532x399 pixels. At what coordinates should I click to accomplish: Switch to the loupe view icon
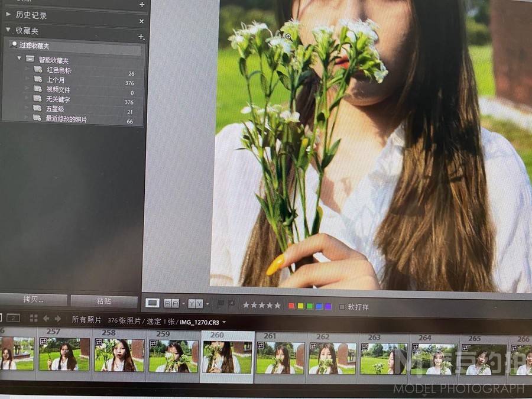[x=153, y=303]
